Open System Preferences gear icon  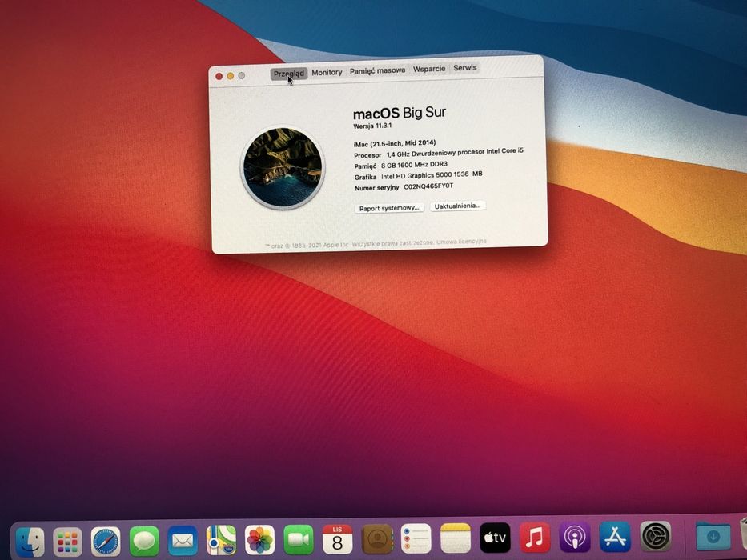point(656,536)
